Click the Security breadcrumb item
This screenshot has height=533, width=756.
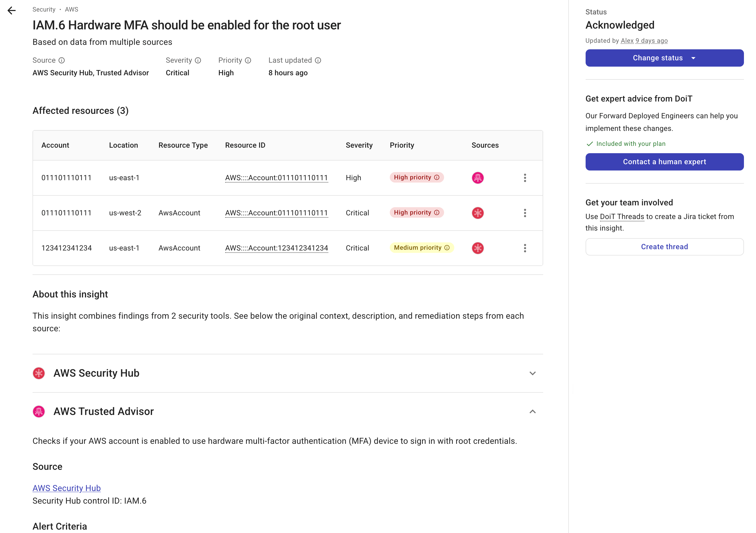coord(44,9)
